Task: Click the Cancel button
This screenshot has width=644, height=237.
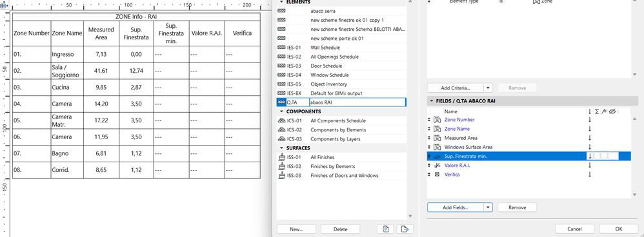Action: pyautogui.click(x=574, y=229)
